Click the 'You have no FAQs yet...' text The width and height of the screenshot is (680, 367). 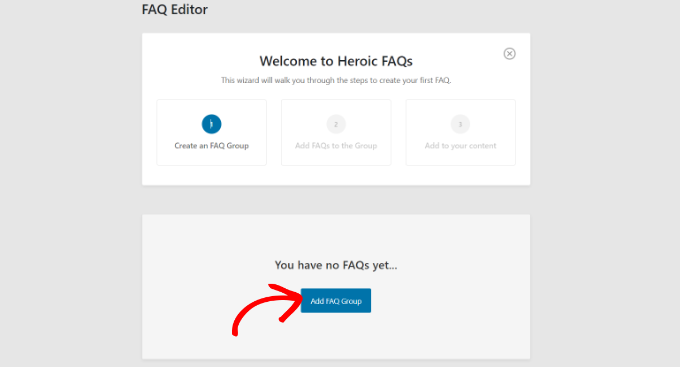point(336,265)
